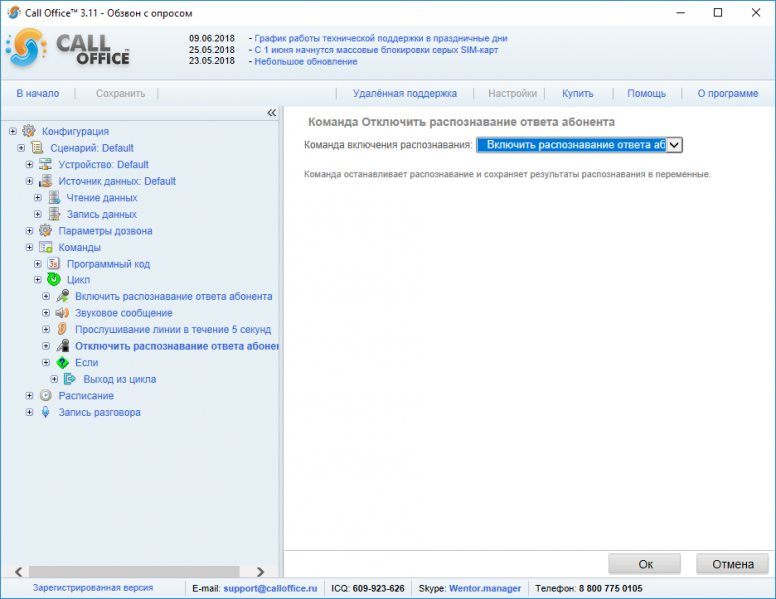Click the Параметры дозвона gear icon
The height and width of the screenshot is (599, 776).
tap(46, 230)
